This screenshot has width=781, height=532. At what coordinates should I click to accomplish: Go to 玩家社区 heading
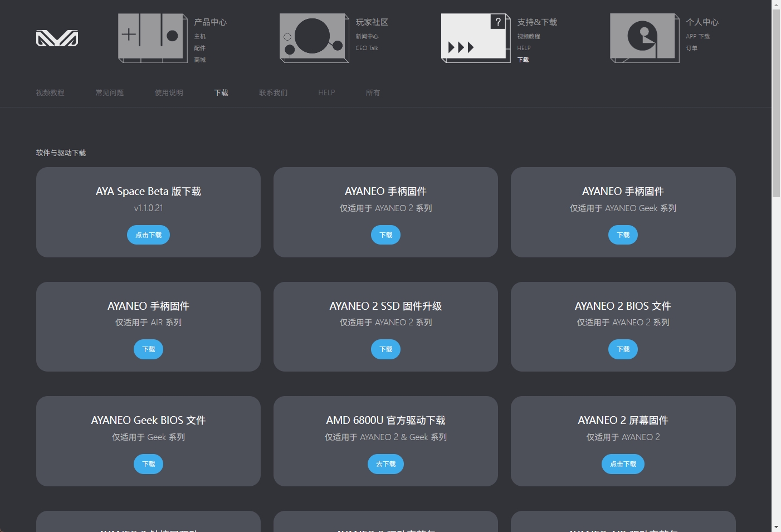[x=372, y=22]
